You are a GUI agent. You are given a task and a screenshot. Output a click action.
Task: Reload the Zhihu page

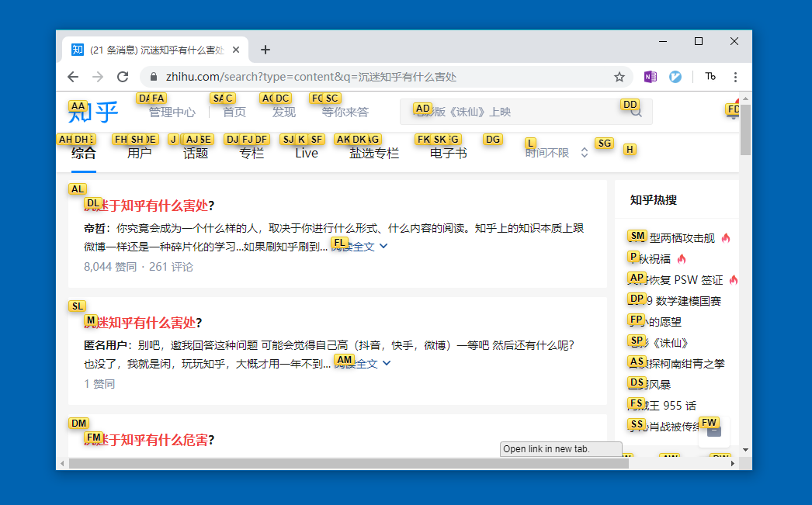click(123, 77)
